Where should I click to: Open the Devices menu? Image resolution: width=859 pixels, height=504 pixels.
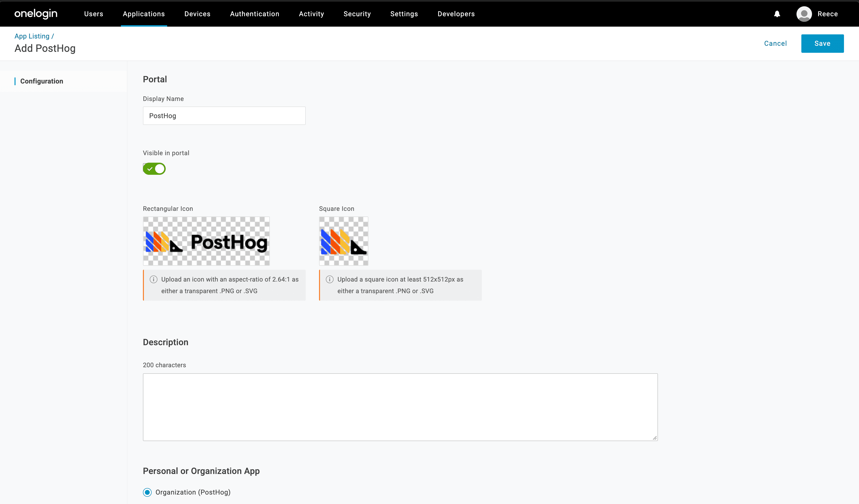point(197,14)
